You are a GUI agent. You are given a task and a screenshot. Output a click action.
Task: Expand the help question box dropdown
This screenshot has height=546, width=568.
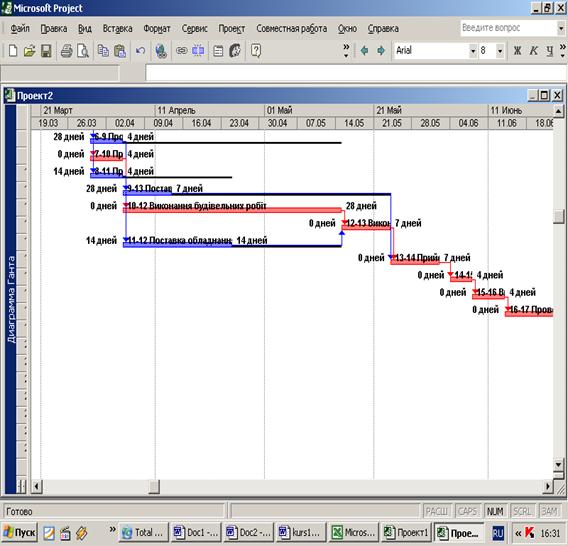[561, 28]
